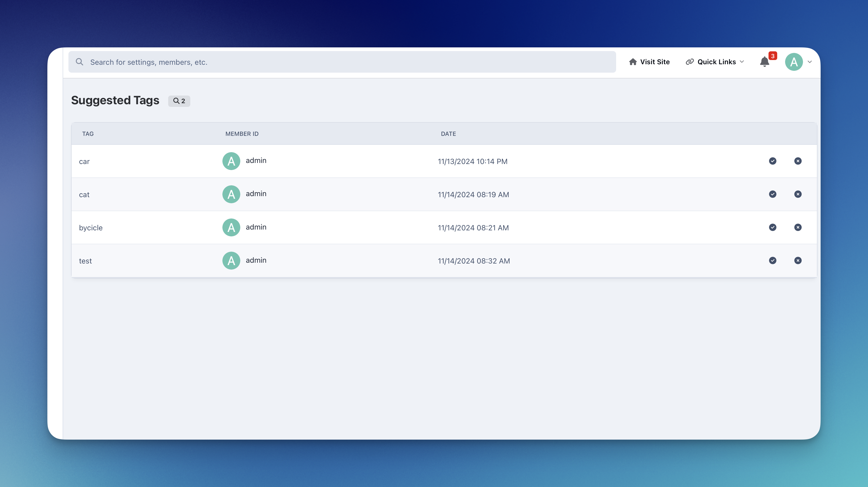
Task: Select the bycicle tag cell
Action: tap(91, 228)
